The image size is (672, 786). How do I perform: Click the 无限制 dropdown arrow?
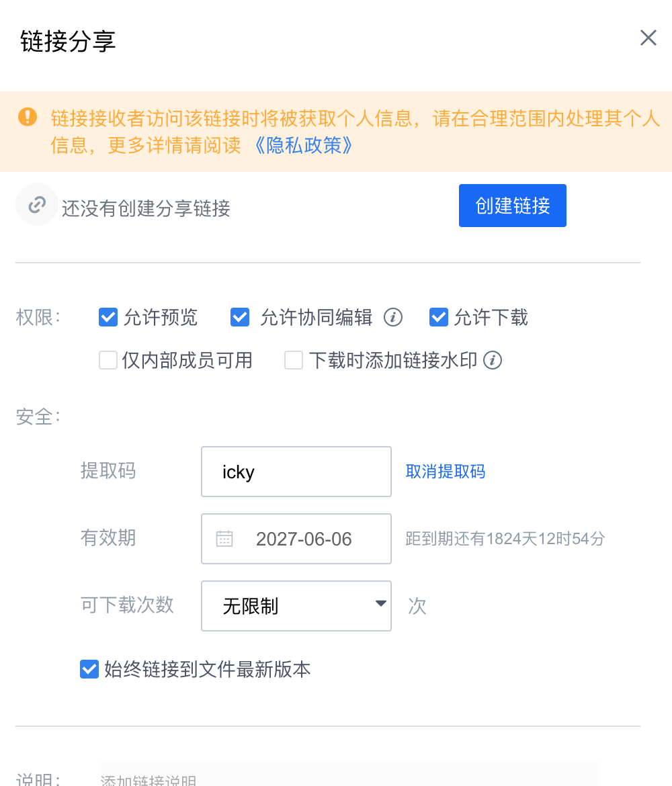(x=380, y=603)
